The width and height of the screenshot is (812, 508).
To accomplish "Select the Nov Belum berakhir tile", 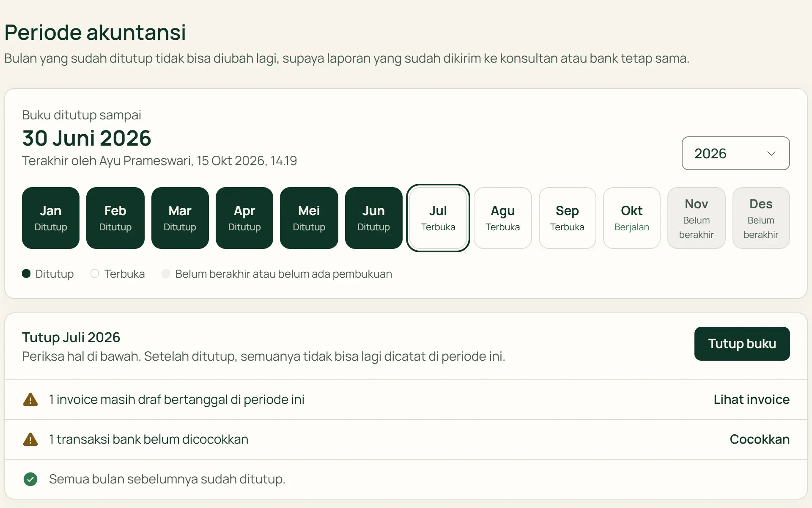I will pyautogui.click(x=697, y=218).
